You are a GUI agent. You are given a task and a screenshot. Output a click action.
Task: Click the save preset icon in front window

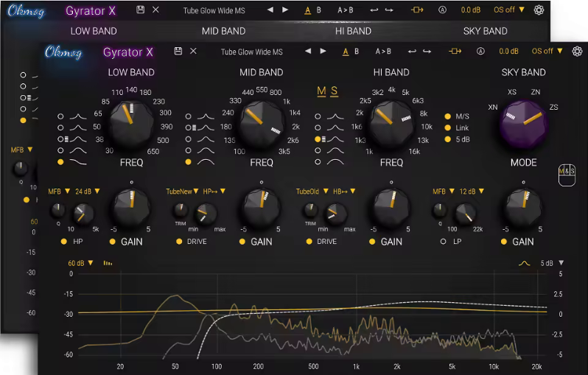[x=178, y=52]
